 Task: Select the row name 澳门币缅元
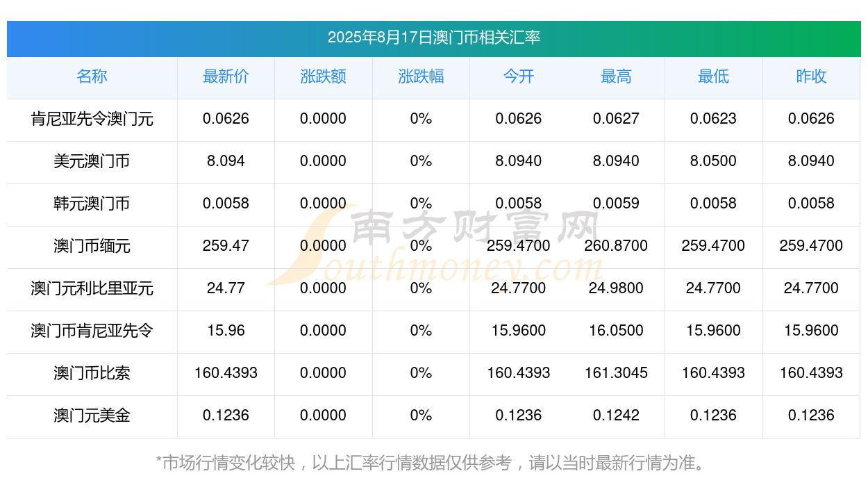(x=92, y=246)
